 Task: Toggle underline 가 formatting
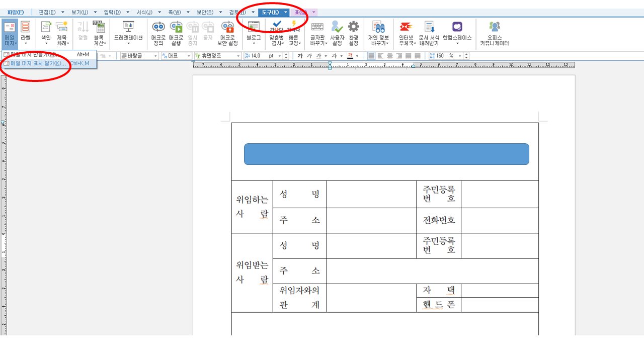click(318, 56)
